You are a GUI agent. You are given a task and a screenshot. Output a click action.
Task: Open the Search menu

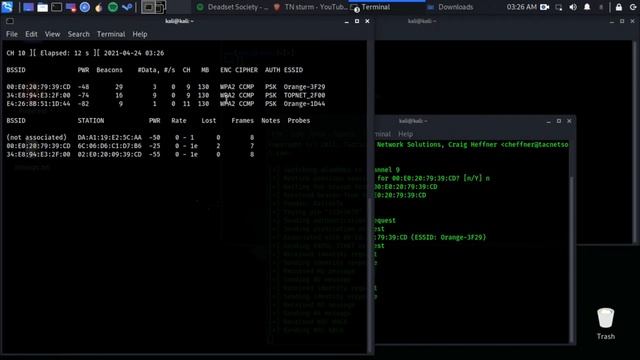[x=78, y=34]
